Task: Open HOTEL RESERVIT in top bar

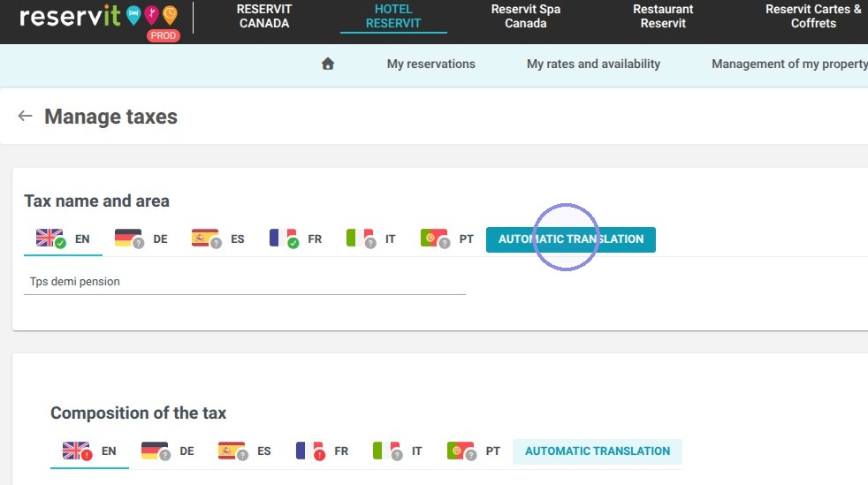Action: coord(393,17)
